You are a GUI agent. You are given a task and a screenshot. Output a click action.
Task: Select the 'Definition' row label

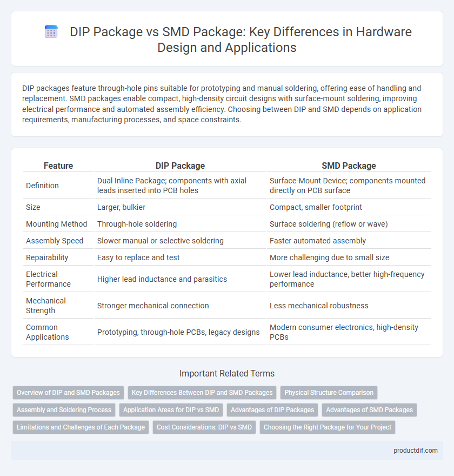tap(42, 186)
